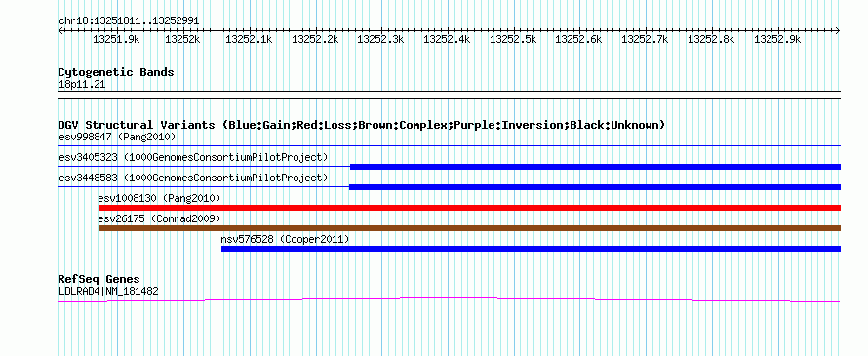Click the 13252.5k ruler tick label

click(513, 39)
